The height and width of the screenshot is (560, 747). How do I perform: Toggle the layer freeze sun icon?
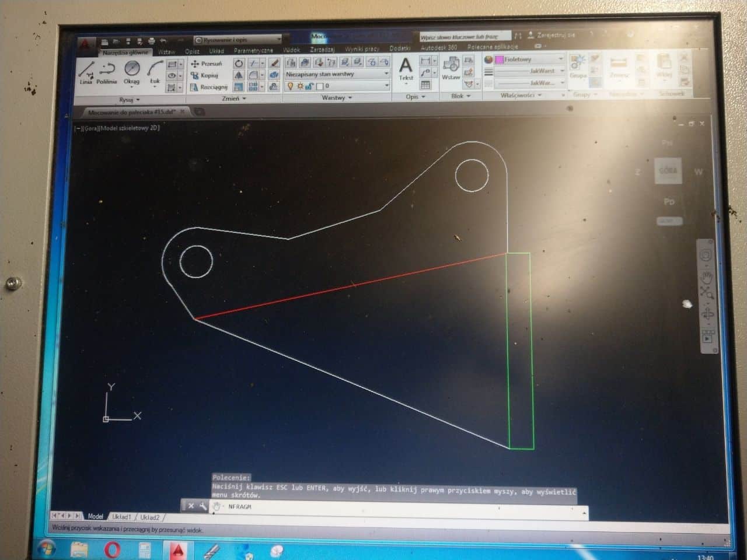(300, 86)
